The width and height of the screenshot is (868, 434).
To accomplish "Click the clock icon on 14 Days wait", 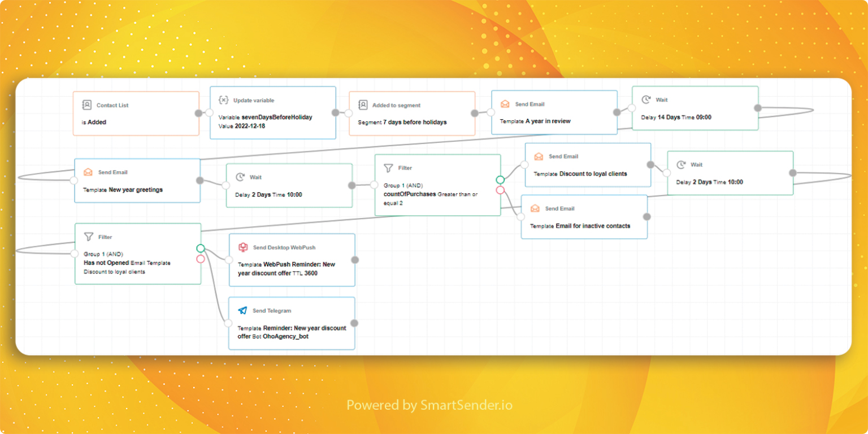I will (x=645, y=99).
